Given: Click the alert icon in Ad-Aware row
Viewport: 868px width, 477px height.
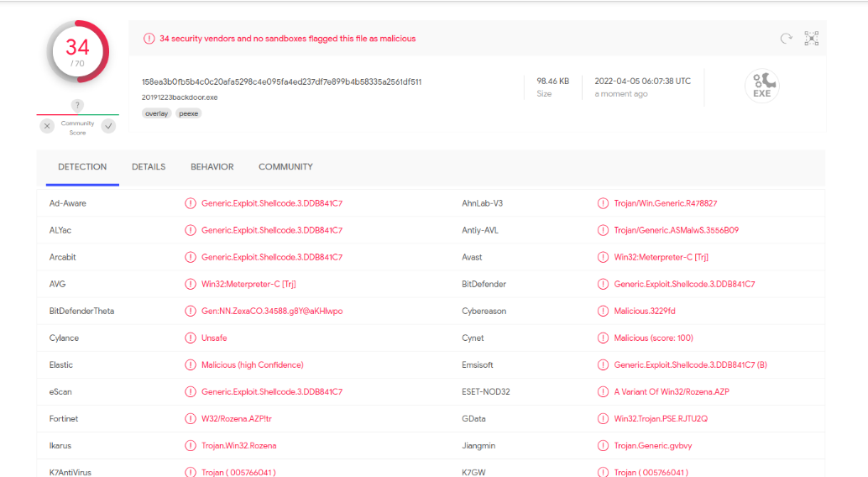Looking at the screenshot, I should 191,203.
